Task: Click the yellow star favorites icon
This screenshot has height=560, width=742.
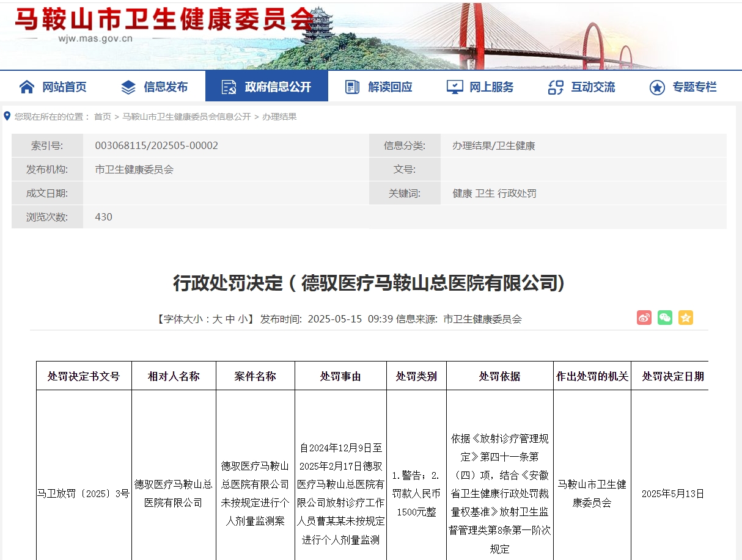Action: pos(686,318)
